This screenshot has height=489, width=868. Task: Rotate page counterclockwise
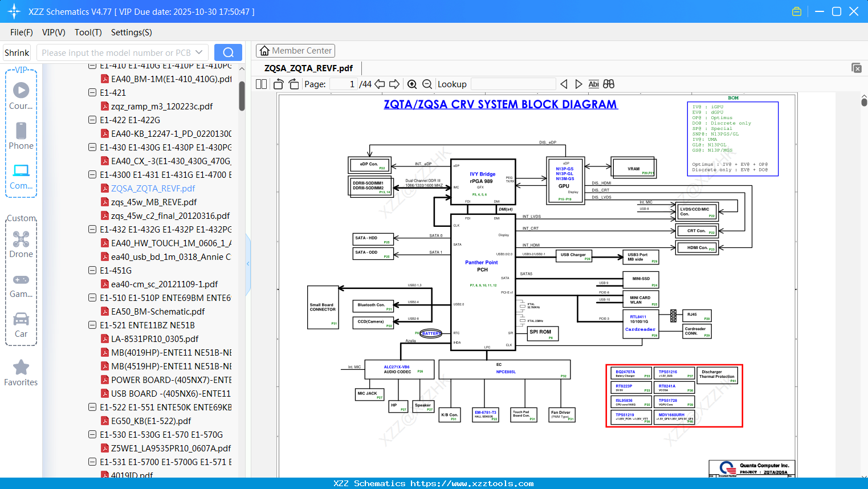(279, 84)
